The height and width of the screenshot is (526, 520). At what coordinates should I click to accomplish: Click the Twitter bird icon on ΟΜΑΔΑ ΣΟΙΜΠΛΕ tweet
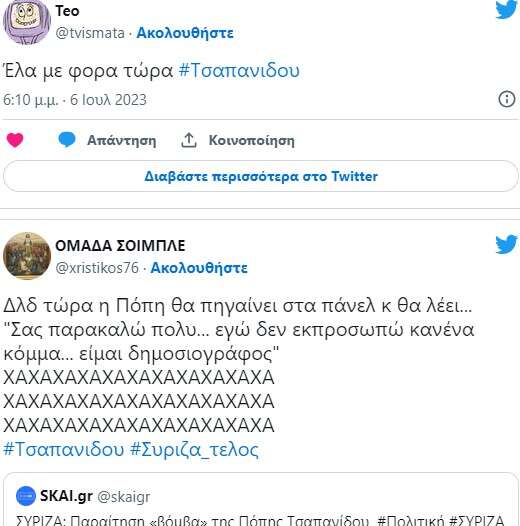[507, 244]
